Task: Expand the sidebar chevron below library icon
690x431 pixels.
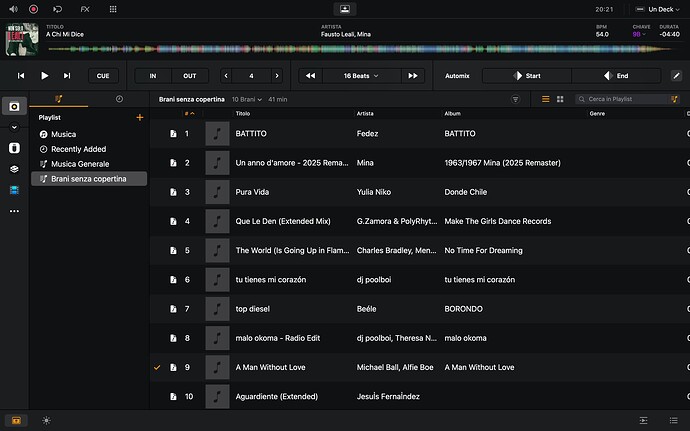Action: [x=14, y=128]
